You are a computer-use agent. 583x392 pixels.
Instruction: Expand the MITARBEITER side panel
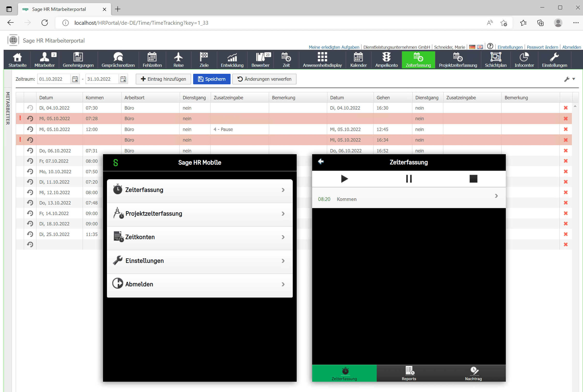[x=8, y=108]
